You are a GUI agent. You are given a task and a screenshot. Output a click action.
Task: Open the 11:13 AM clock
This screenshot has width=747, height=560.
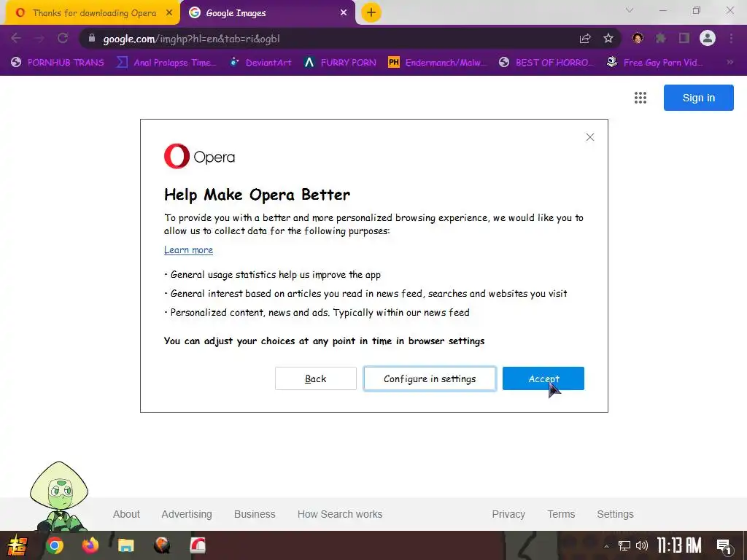pos(679,545)
